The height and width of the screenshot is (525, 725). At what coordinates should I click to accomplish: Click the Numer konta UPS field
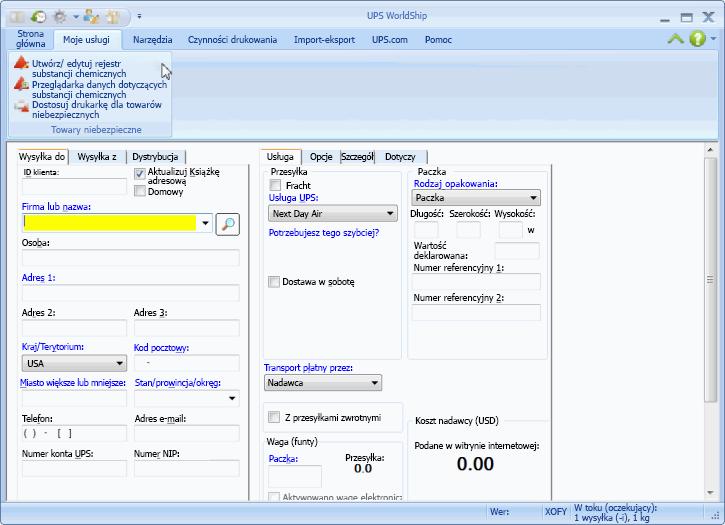pyautogui.click(x=74, y=469)
